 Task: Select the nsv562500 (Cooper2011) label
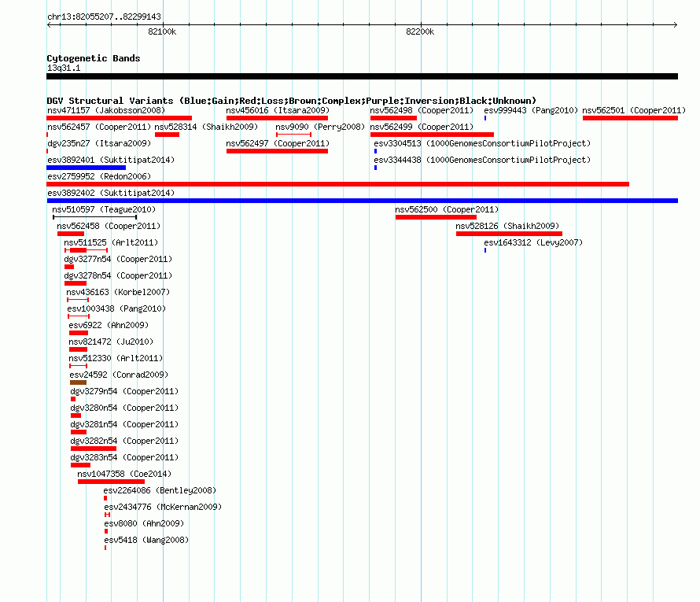click(447, 209)
